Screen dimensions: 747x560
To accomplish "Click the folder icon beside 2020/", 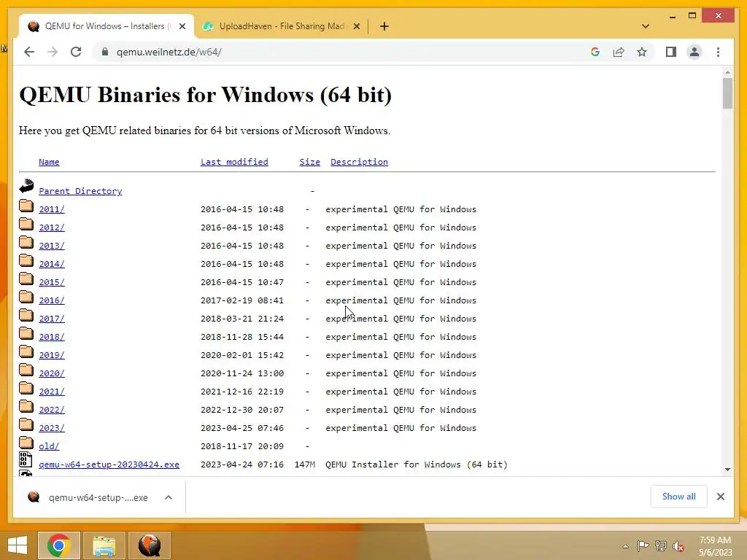I will point(26,370).
